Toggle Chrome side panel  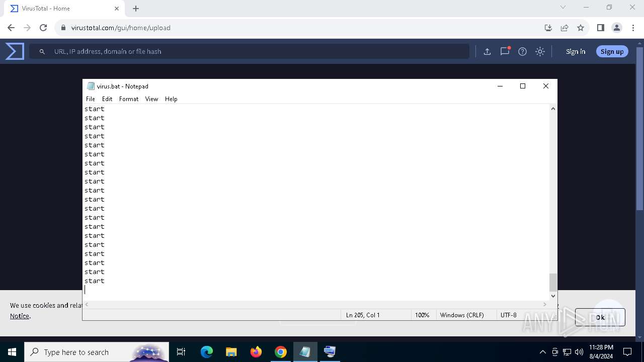tap(600, 28)
